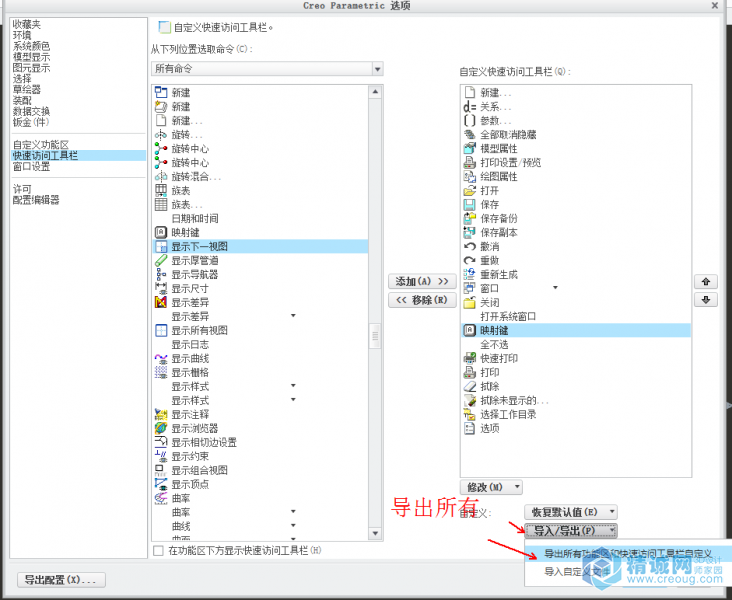Click the 全部取消隐藏 icon
The image size is (732, 600).
(x=469, y=134)
